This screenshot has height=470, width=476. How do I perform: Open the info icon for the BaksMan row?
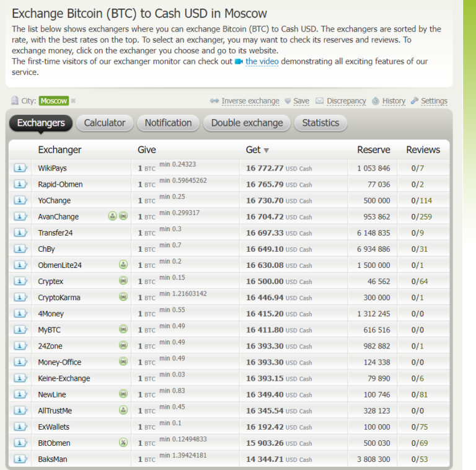click(20, 459)
